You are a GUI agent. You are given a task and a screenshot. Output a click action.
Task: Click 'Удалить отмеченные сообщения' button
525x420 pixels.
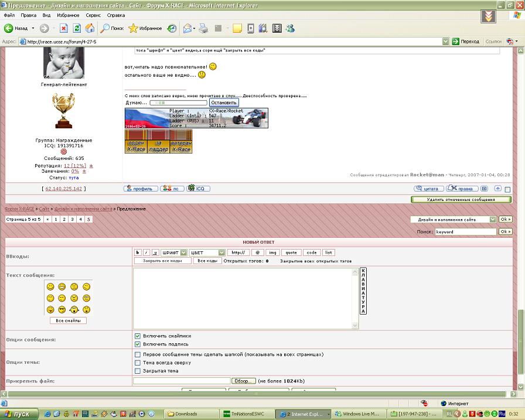[461, 200]
